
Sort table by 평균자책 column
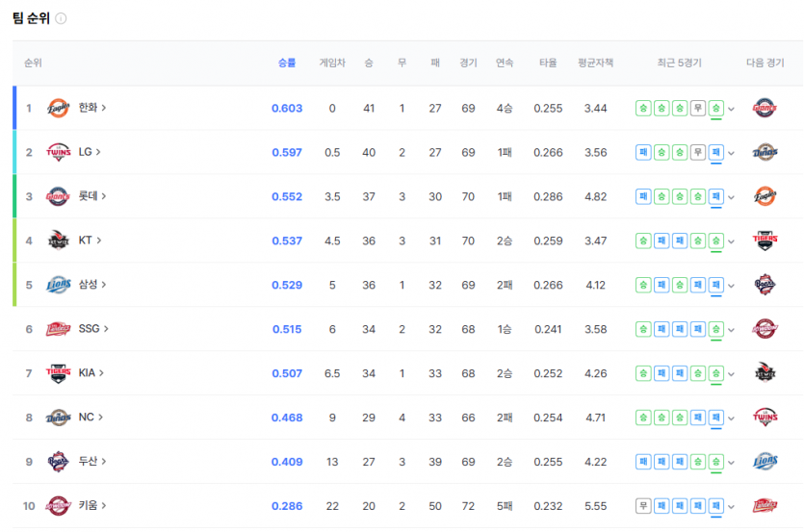tap(595, 63)
